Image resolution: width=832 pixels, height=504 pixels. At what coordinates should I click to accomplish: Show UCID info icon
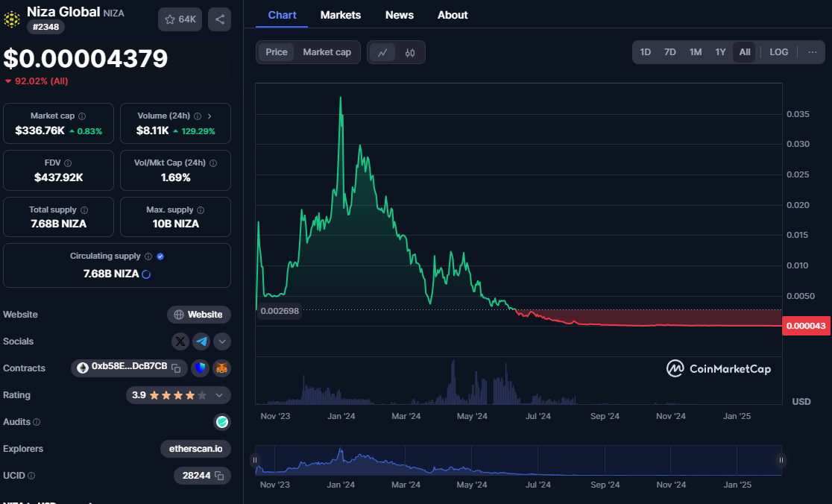click(31, 476)
